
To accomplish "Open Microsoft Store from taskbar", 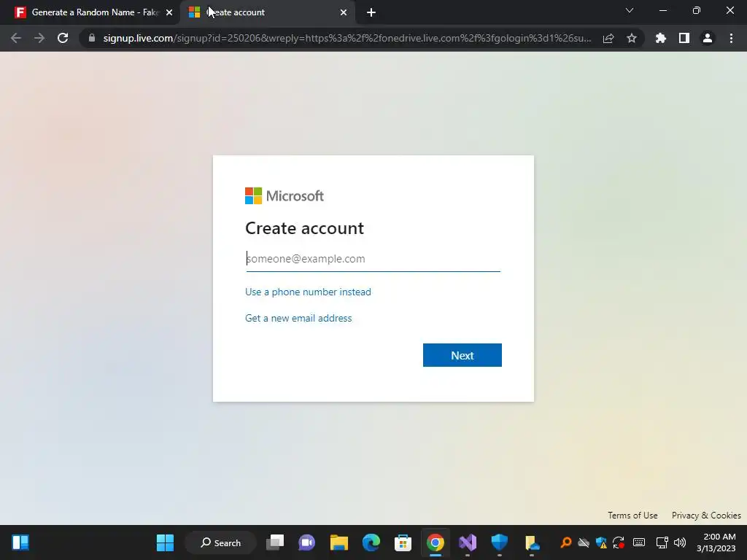I will pyautogui.click(x=403, y=542).
